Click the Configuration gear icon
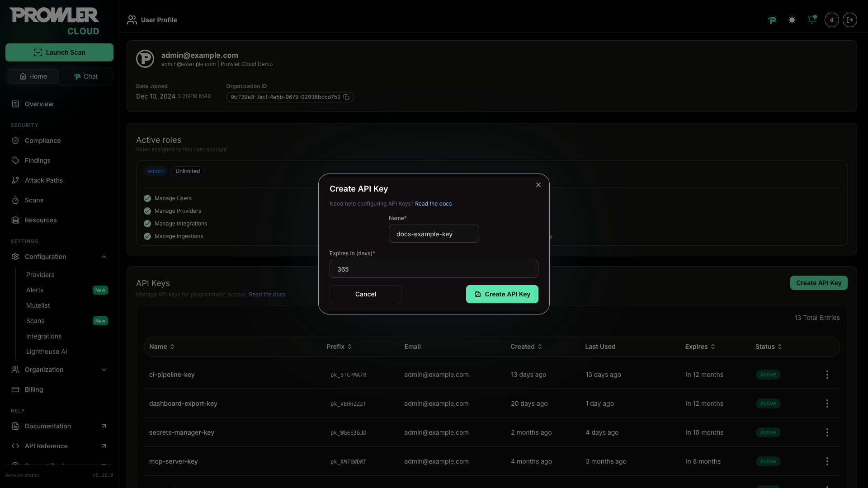Image resolution: width=868 pixels, height=488 pixels. [15, 257]
